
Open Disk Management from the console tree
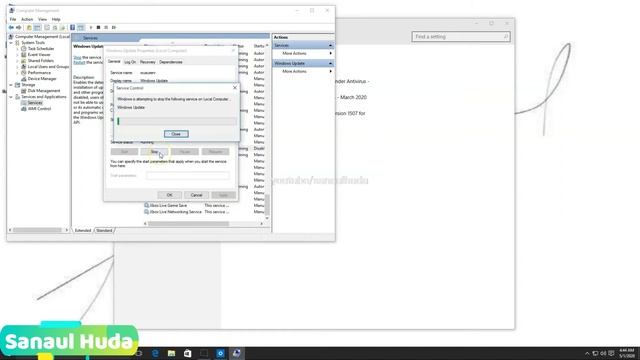point(44,91)
